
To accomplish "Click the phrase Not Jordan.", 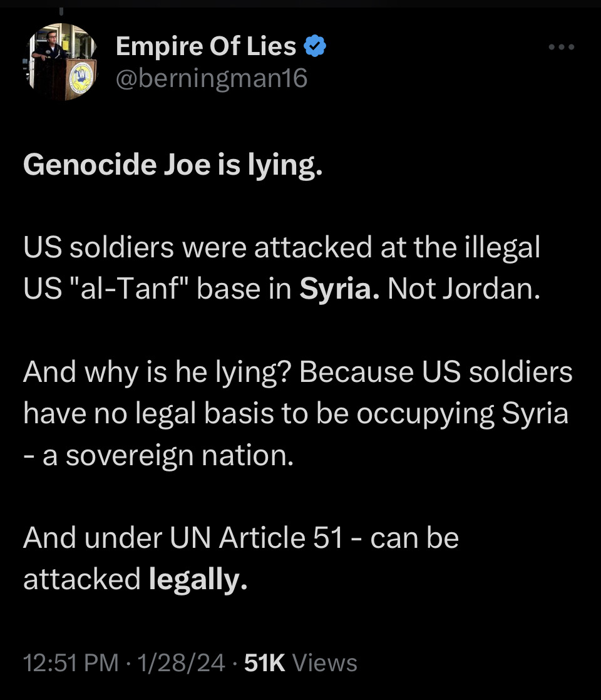I will point(464,289).
